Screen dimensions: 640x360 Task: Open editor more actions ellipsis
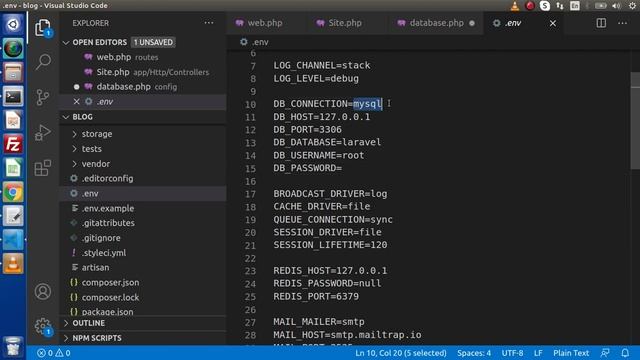[622, 23]
